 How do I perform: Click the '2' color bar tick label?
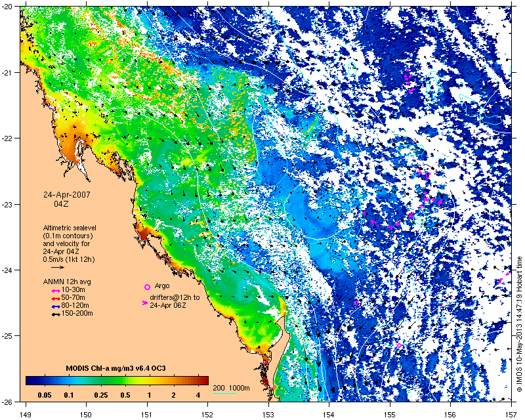pyautogui.click(x=174, y=395)
